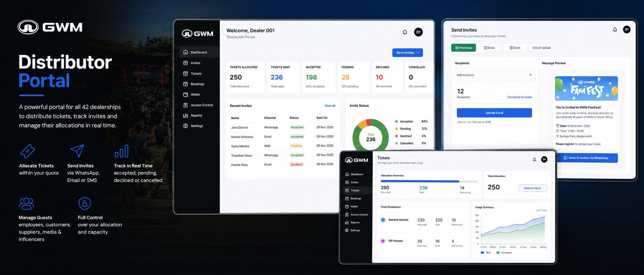Click the Full Control shield-lock icon

tap(85, 203)
